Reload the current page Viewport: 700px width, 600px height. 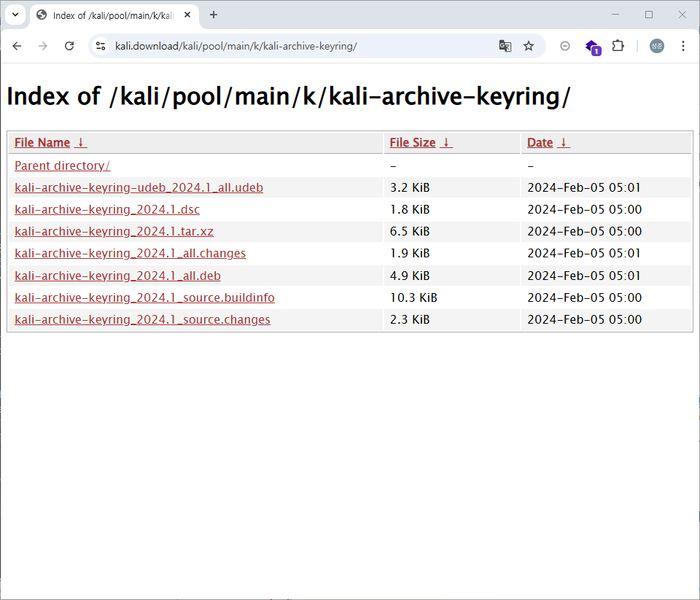click(69, 46)
